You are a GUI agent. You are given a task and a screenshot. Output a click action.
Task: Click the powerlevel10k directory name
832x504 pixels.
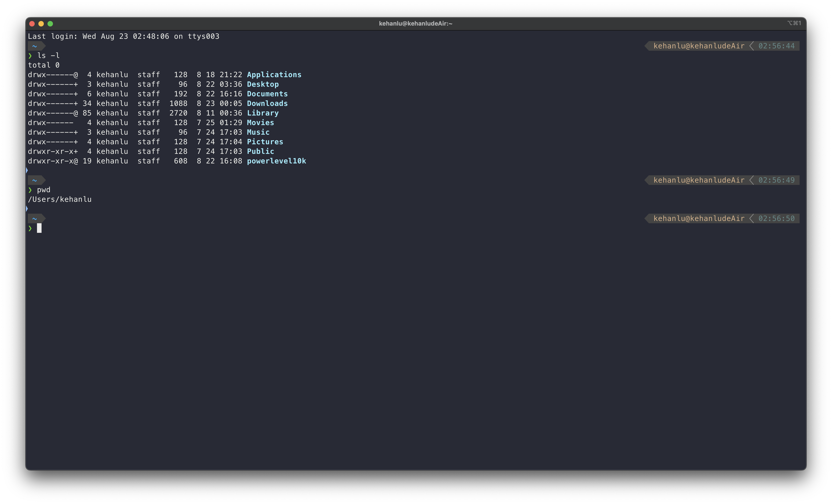point(276,161)
